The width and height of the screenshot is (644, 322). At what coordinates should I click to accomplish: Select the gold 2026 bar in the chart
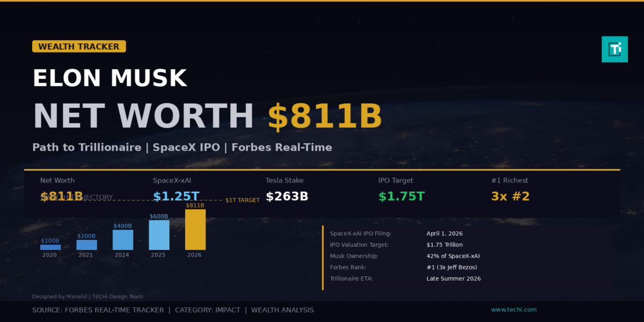pos(195,230)
